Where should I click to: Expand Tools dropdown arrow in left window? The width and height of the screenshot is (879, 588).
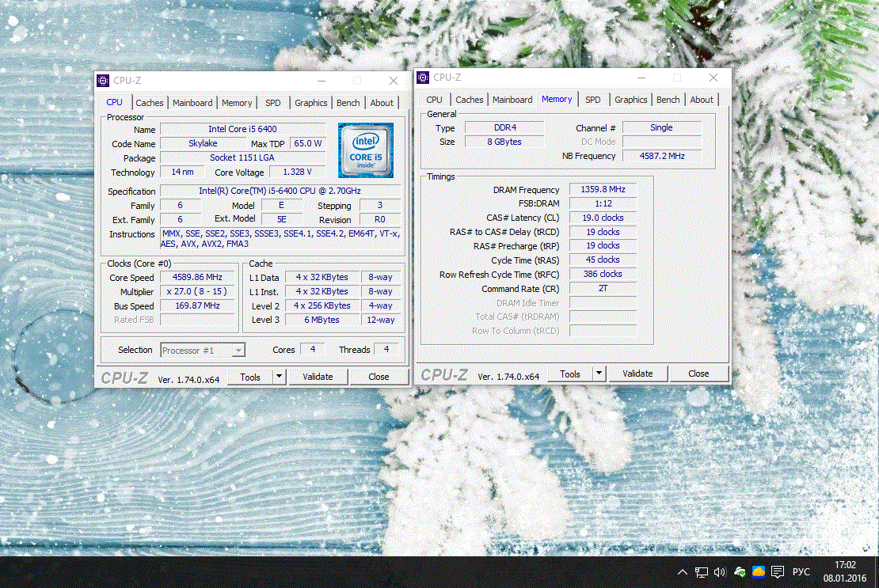tap(280, 377)
